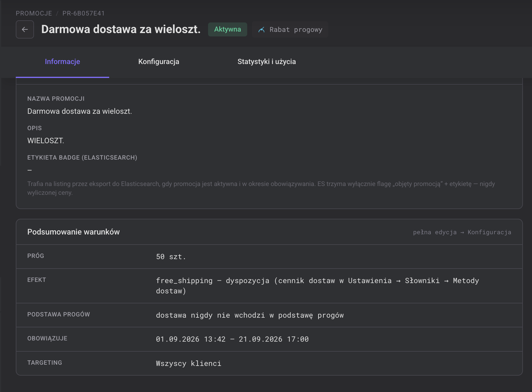Screen dimensions: 532x392
Task: Click the Rabat progowy chip
Action: click(x=290, y=29)
